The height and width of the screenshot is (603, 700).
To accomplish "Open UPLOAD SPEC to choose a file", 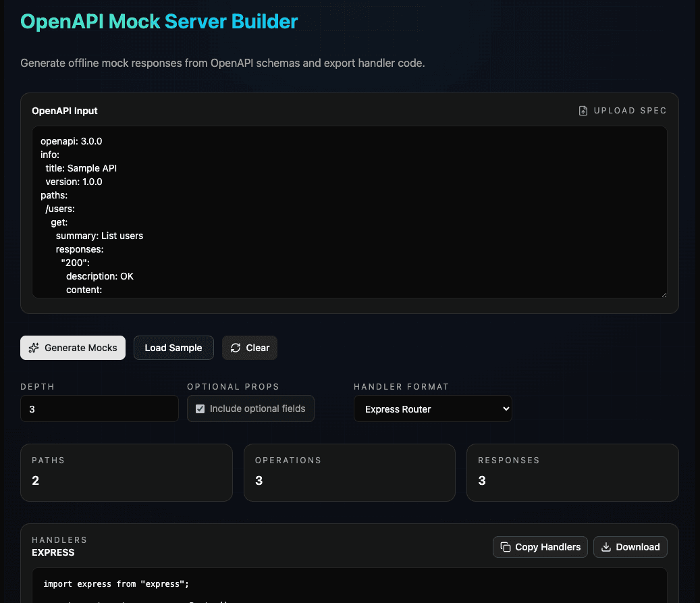I will [x=622, y=110].
